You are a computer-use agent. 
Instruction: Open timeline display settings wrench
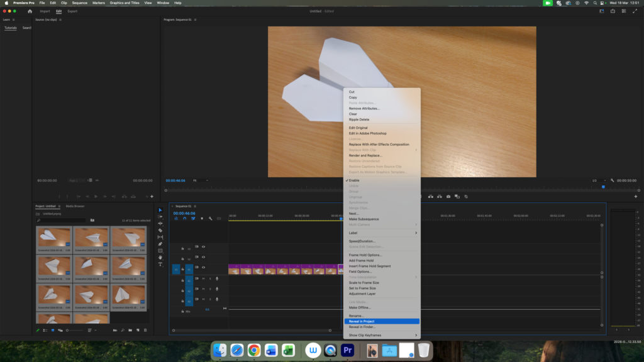coord(210,218)
